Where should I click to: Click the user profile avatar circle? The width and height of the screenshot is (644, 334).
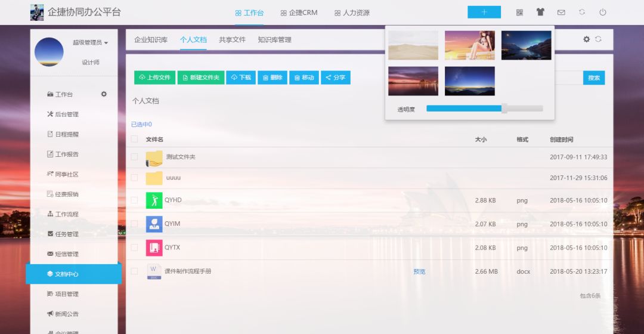click(49, 52)
